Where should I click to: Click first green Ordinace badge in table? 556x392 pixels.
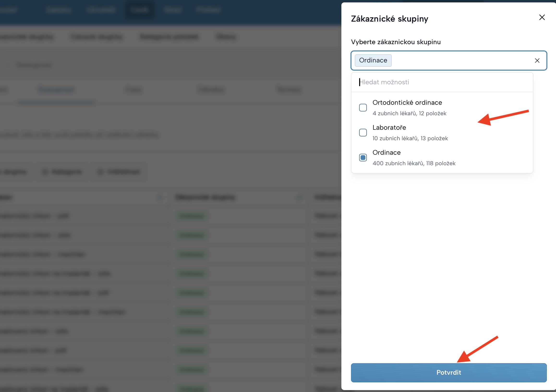pyautogui.click(x=192, y=216)
